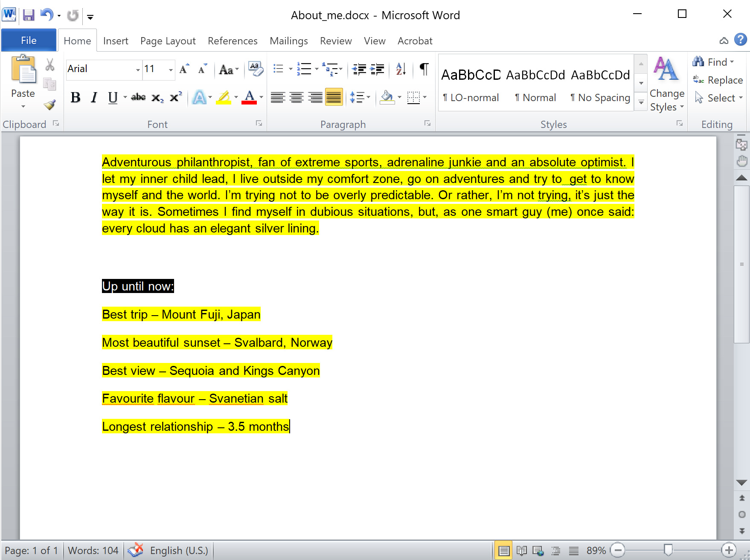Toggle strikethrough formatting
The width and height of the screenshot is (750, 560).
point(138,97)
